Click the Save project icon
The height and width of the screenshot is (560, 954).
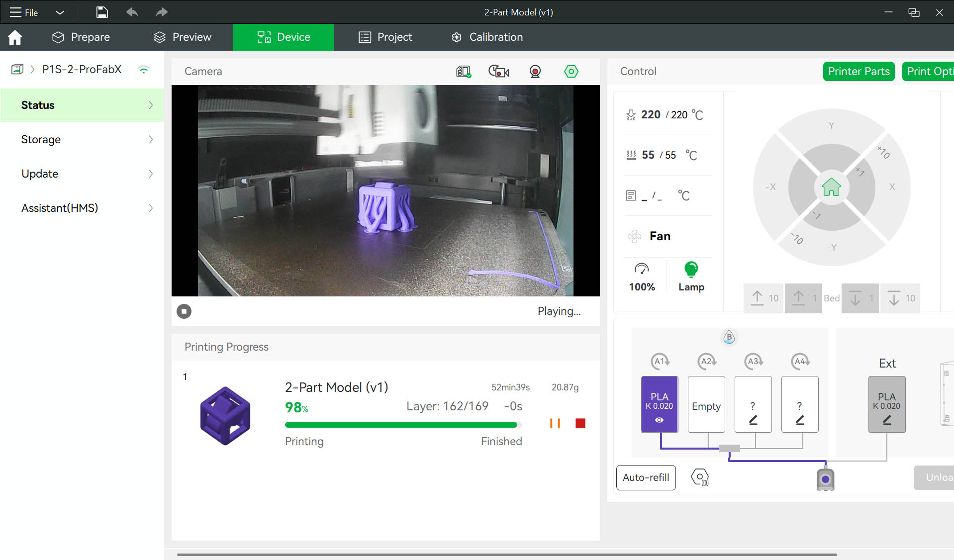coord(102,12)
